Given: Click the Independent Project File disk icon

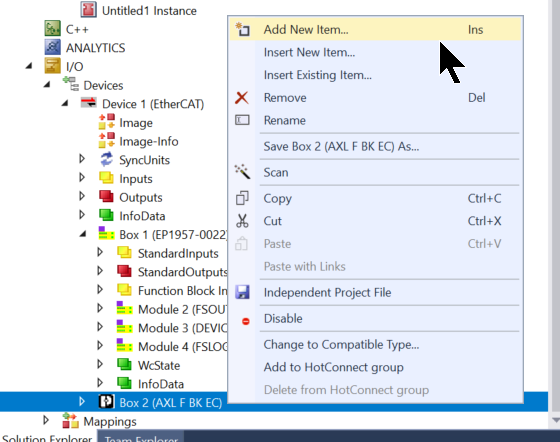Looking at the screenshot, I should pos(242,292).
